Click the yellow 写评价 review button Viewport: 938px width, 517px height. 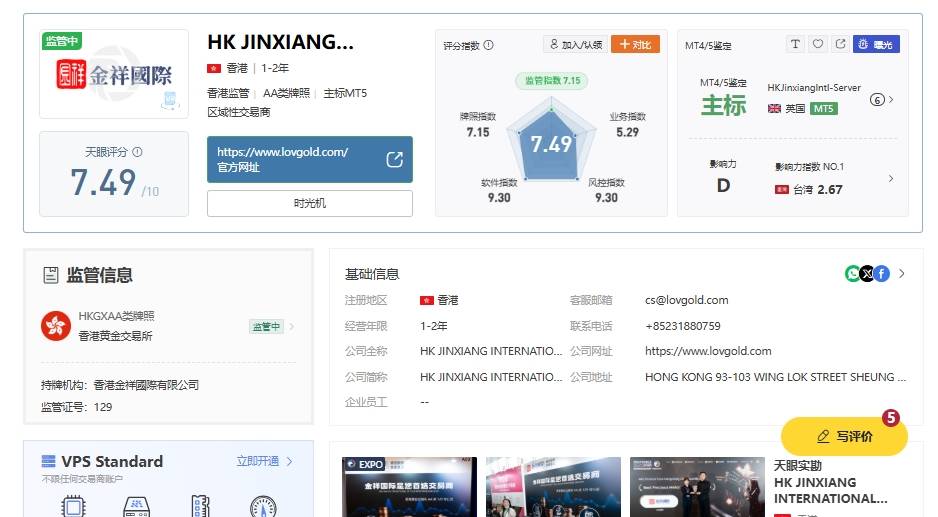click(844, 436)
